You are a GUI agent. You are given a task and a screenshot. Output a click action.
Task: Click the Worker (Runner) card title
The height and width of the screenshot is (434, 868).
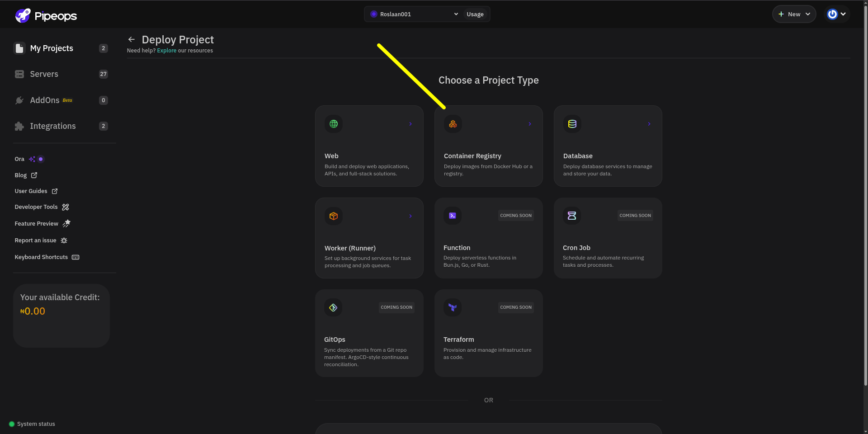(x=350, y=248)
